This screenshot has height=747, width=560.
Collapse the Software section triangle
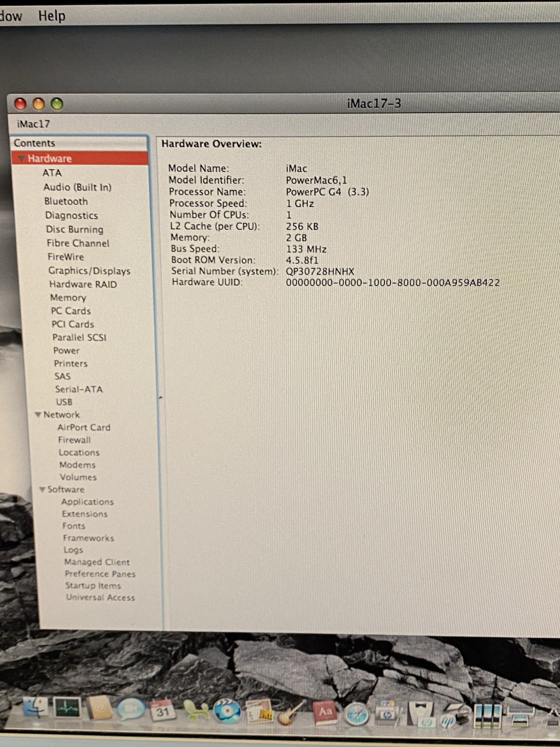(42, 489)
